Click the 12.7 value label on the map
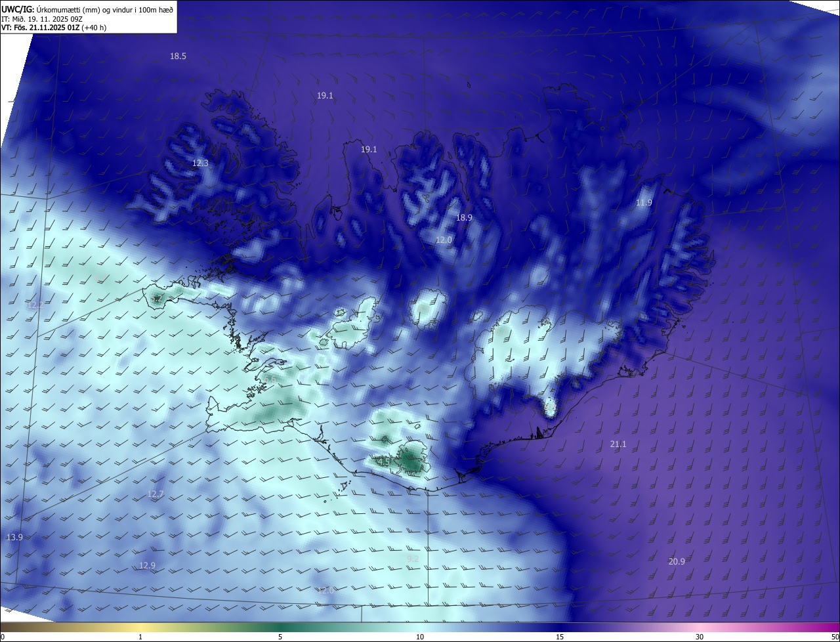The image size is (840, 642). 156,494
